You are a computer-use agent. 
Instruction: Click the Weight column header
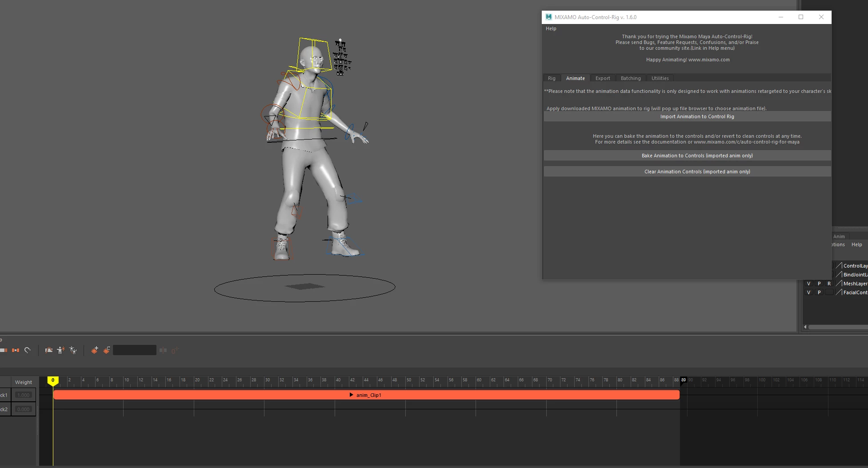click(24, 382)
